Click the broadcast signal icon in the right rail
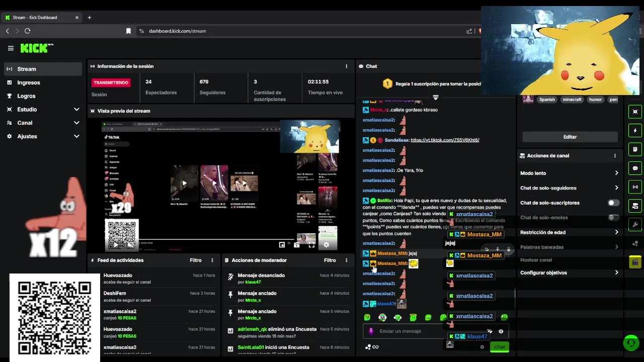Image resolution: width=644 pixels, height=362 pixels. pyautogui.click(x=635, y=187)
